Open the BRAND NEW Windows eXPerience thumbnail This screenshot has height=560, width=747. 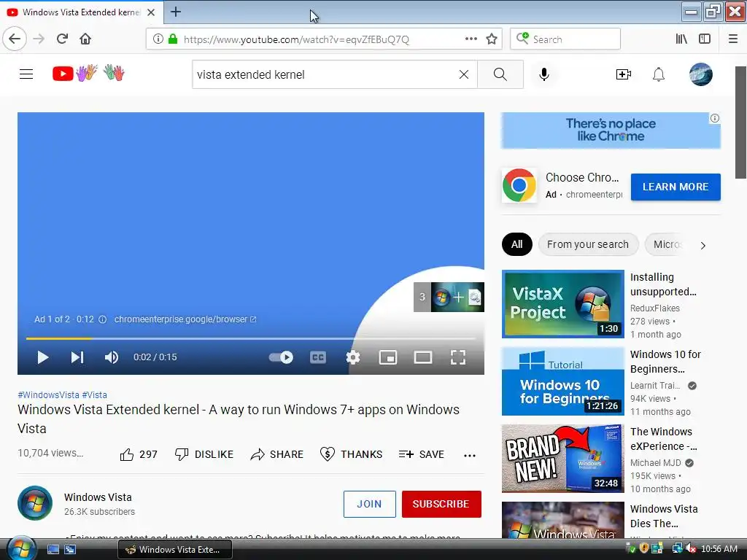click(x=562, y=458)
